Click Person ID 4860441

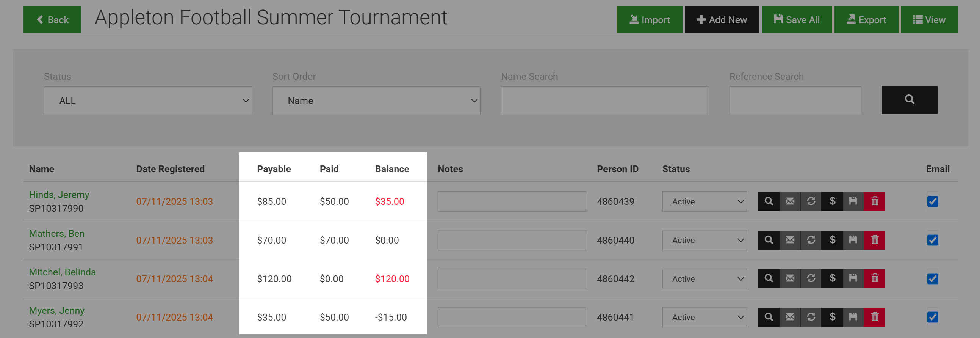[x=615, y=318]
